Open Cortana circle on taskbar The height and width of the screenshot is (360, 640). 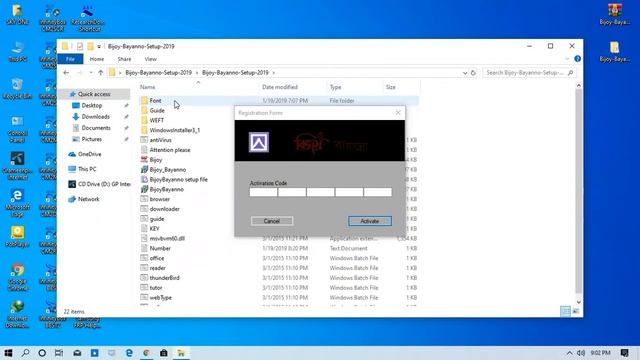[42, 353]
